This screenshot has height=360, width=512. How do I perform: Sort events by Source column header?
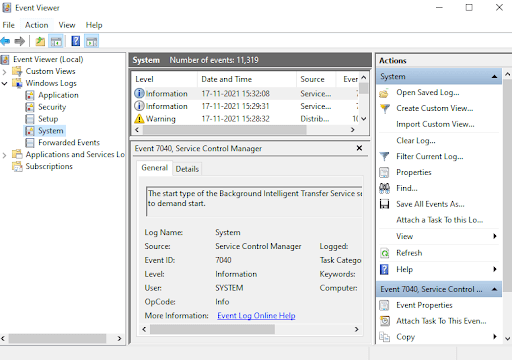316,79
